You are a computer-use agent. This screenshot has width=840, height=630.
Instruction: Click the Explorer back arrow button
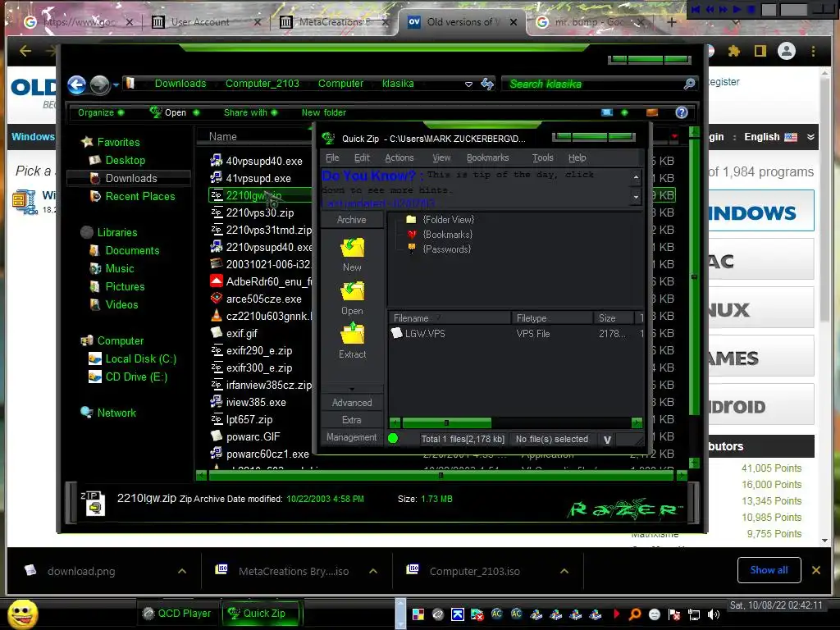click(76, 84)
